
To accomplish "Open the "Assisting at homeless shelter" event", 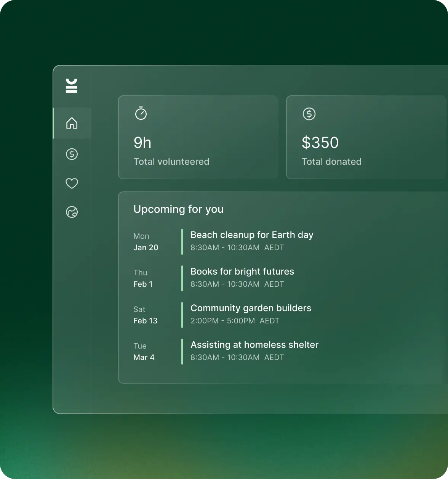I will (254, 345).
